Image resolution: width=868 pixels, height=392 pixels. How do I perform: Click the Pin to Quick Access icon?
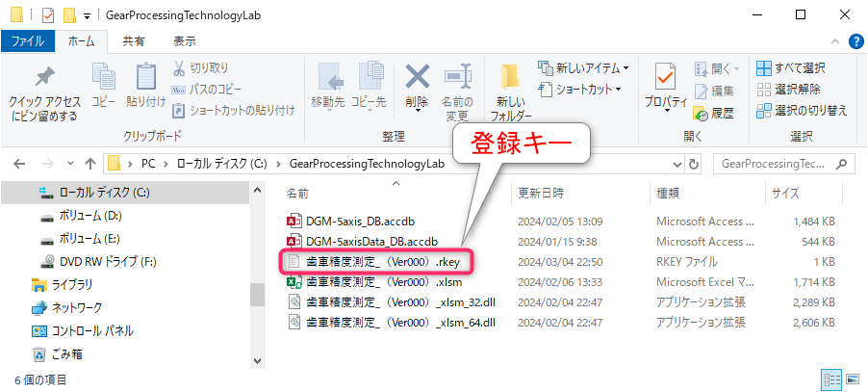coord(45,77)
